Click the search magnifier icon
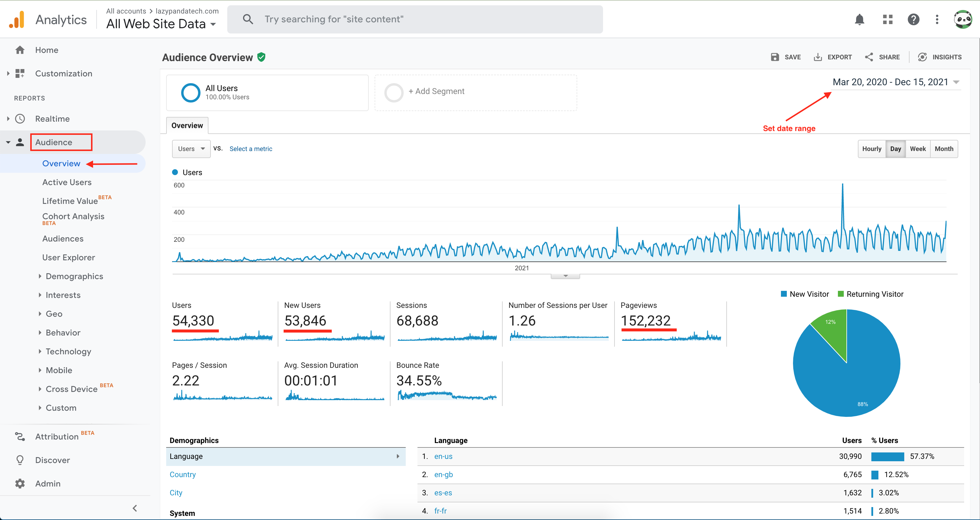 pos(248,19)
